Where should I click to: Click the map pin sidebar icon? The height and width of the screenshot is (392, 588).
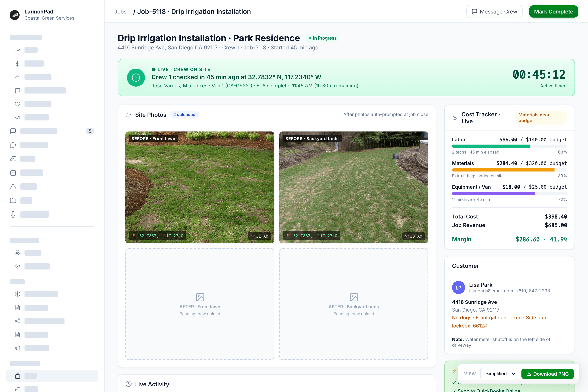(18, 266)
